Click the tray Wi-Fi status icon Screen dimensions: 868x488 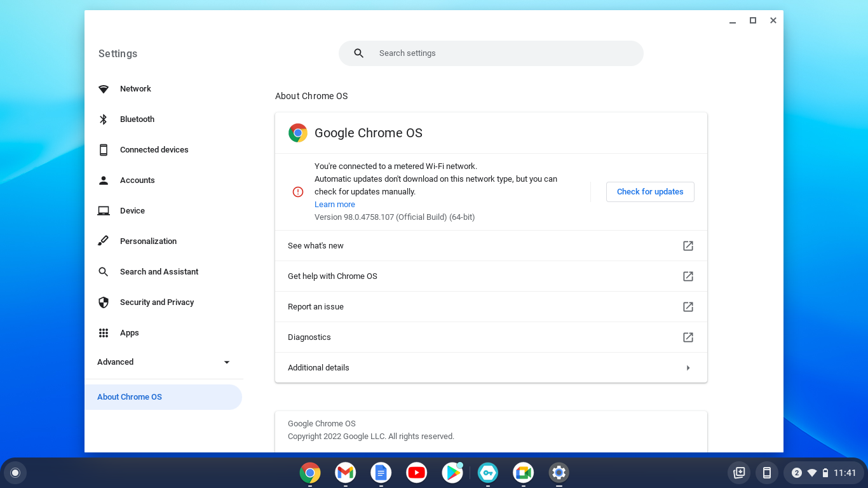pos(812,473)
